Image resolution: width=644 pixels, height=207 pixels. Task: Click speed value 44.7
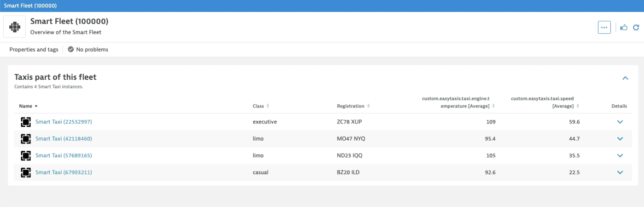click(574, 138)
